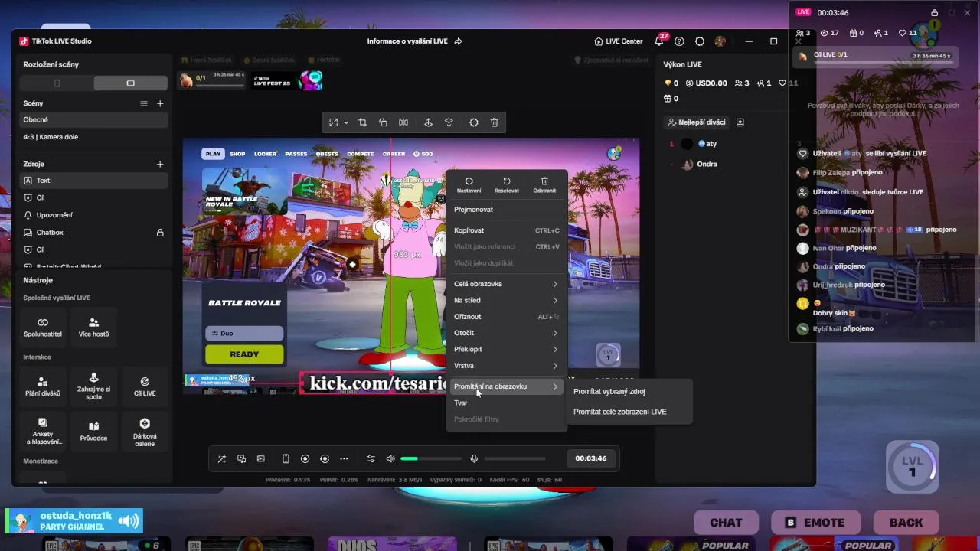Viewport: 980px width, 551px height.
Task: Open the Cíl LIVE tool
Action: [145, 386]
